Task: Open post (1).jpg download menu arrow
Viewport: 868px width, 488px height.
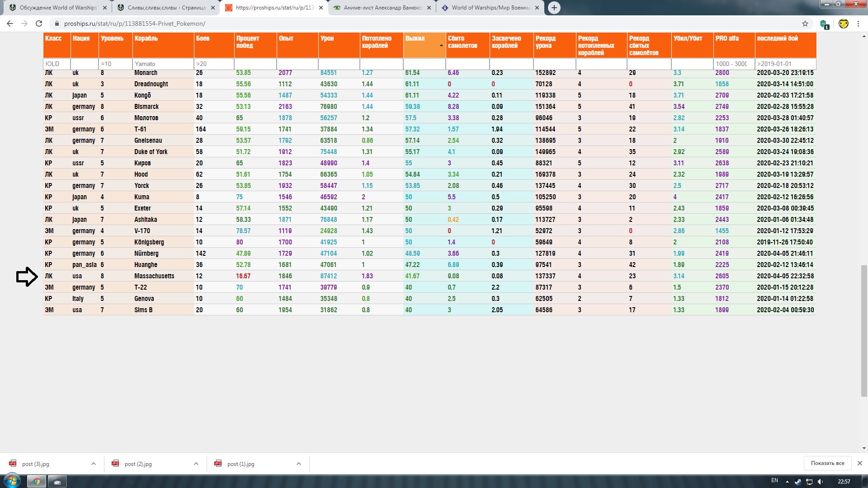Action: point(299,464)
